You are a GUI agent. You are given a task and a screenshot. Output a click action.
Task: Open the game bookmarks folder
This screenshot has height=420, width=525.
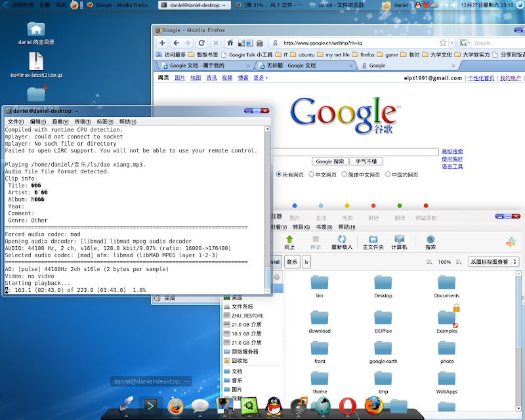pyautogui.click(x=387, y=54)
